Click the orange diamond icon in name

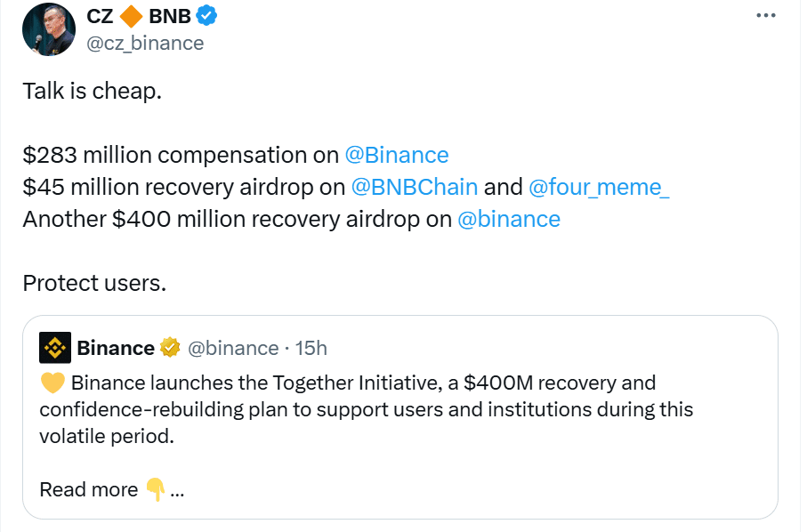(x=132, y=16)
